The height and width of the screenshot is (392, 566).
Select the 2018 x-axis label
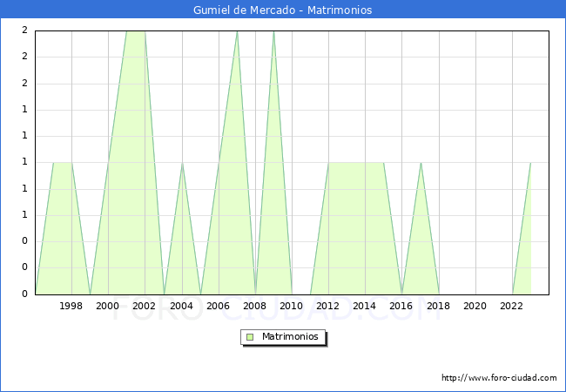(438, 306)
